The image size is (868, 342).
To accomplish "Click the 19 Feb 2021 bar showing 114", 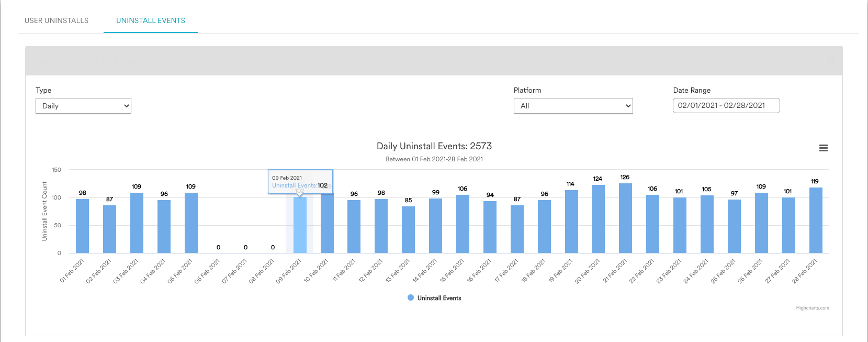I will (571, 222).
